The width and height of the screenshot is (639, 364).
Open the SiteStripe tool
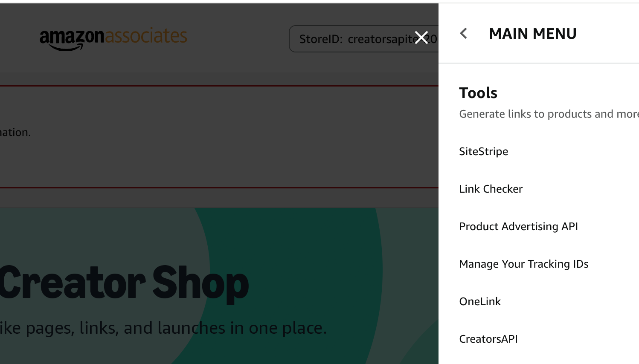483,151
